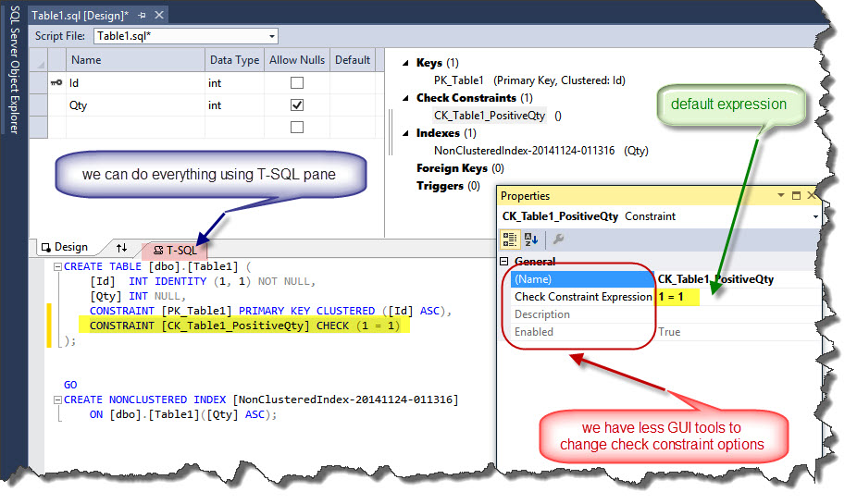Viewport: 857px width, 504px height.
Task: Click the Default column header
Action: (353, 60)
